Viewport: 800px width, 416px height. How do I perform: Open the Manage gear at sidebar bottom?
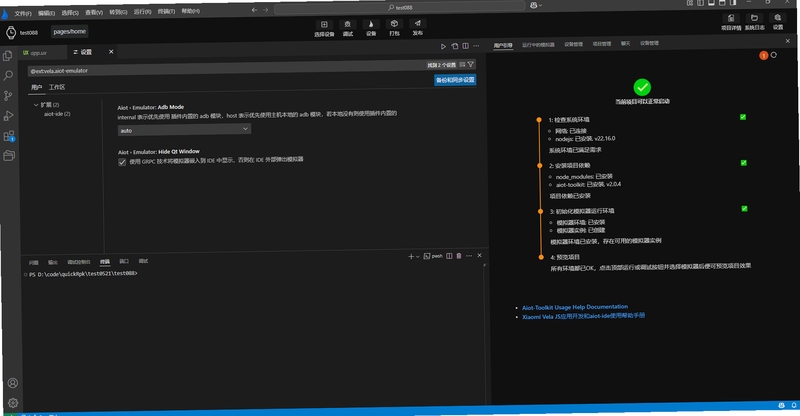[13, 403]
